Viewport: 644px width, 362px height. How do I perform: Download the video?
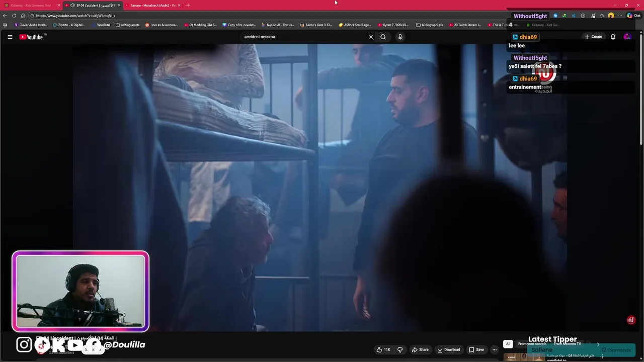[x=449, y=349]
